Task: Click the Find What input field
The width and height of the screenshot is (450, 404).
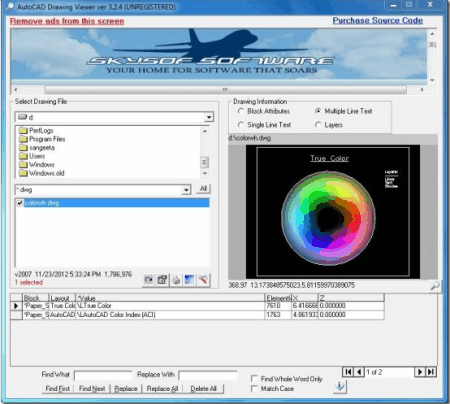Action: pos(103,375)
